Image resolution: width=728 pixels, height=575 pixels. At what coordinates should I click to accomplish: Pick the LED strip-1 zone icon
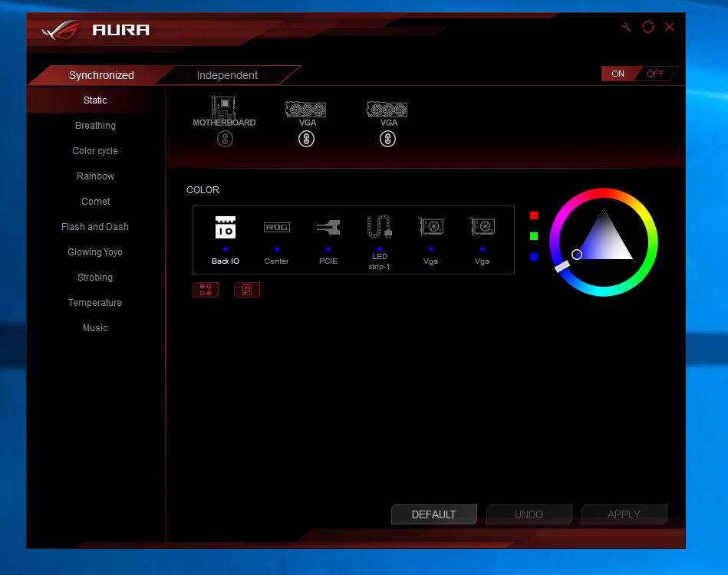coord(379,227)
